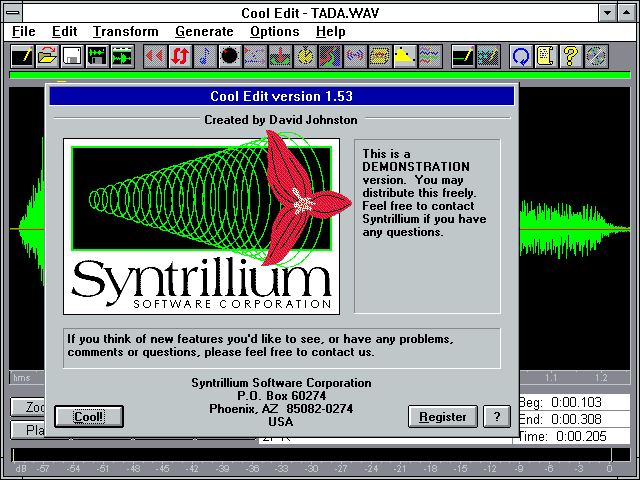Click the yellow bell curve icon
This screenshot has width=640, height=480.
pos(405,56)
